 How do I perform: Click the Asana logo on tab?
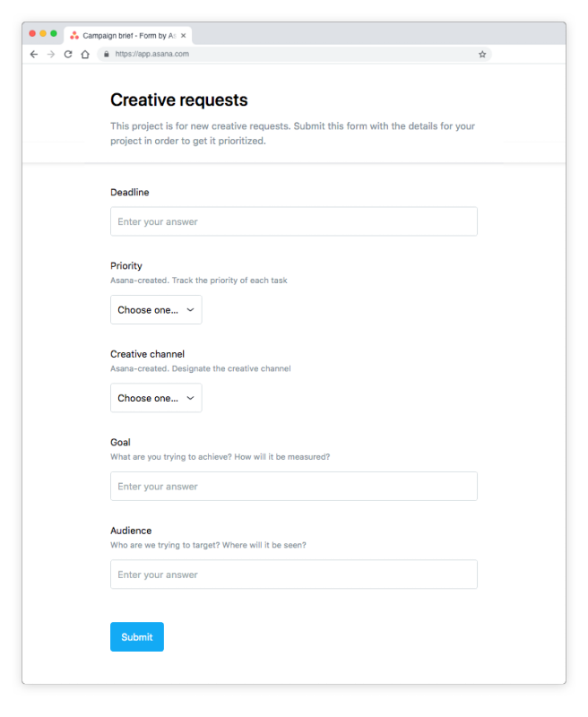[74, 35]
